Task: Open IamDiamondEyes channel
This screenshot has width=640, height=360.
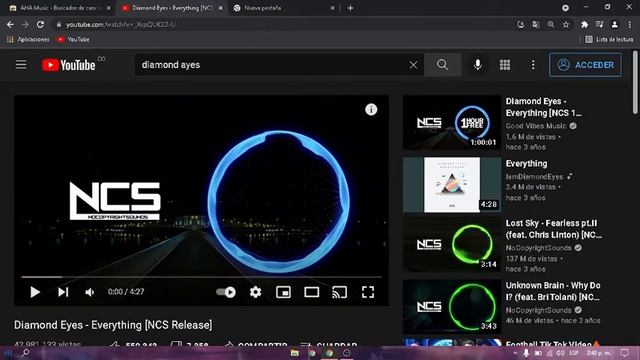Action: 534,177
